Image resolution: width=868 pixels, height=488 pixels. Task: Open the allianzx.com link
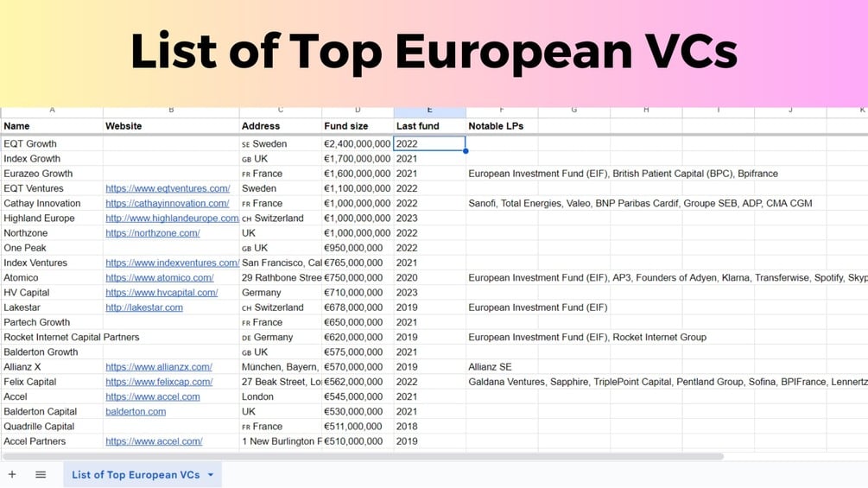click(x=159, y=367)
